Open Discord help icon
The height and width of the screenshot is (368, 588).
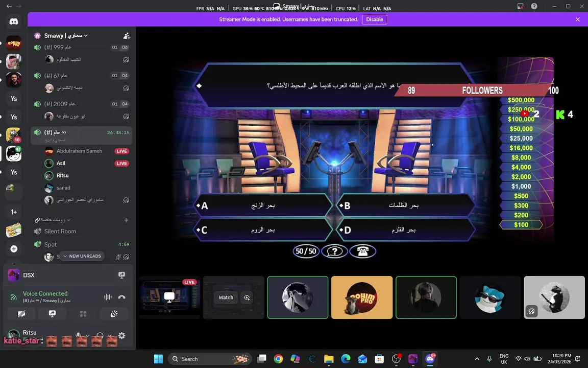click(534, 6)
